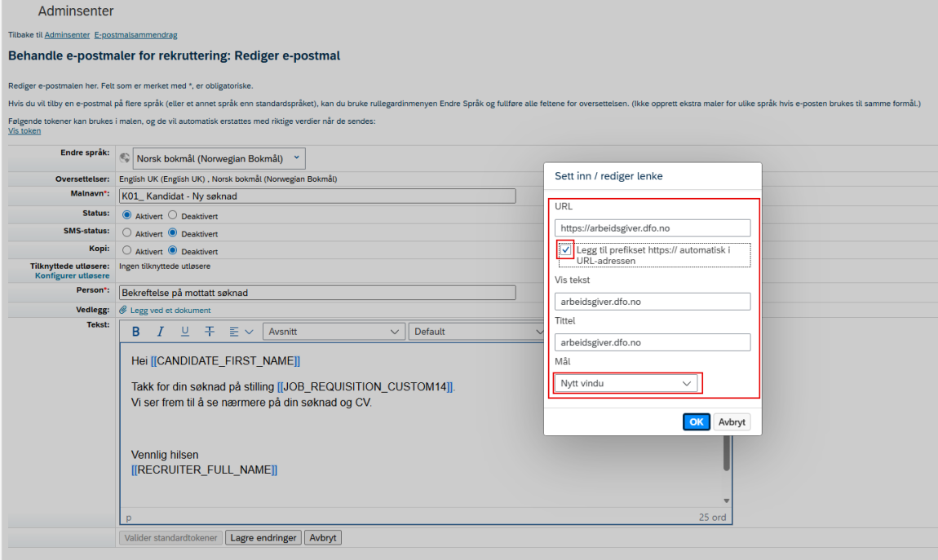Click the Vis tekst input field
The width and height of the screenshot is (938, 560).
(x=653, y=302)
